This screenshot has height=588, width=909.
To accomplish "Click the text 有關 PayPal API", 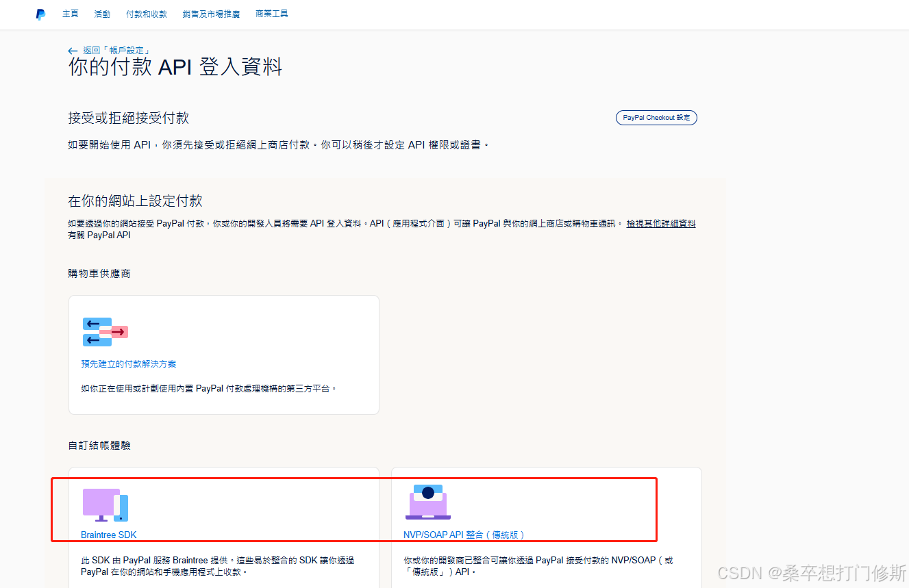I will pos(99,235).
